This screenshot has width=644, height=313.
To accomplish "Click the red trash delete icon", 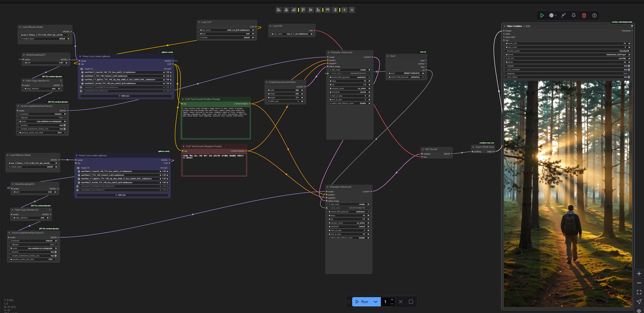I will tap(584, 16).
